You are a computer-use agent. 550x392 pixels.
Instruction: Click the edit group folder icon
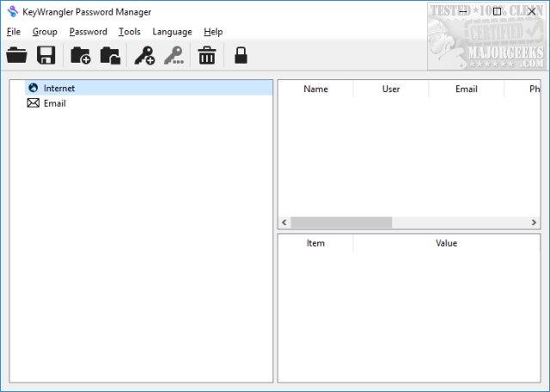(111, 56)
